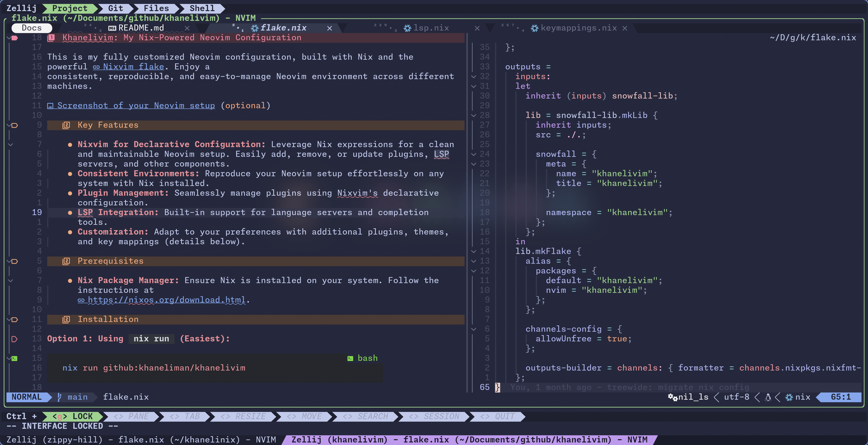Collapse the lib.mkFlake block fold arrow
The height and width of the screenshot is (445, 868).
point(473,251)
